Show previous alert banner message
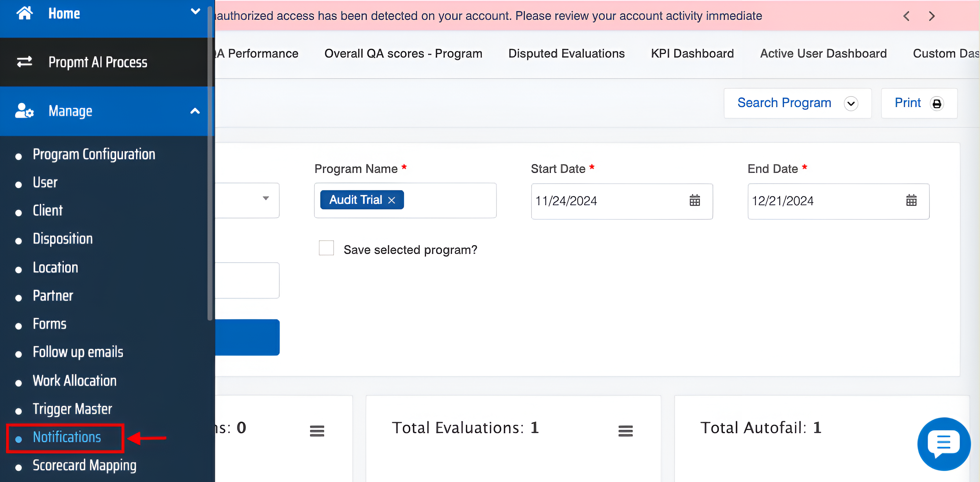980x482 pixels. coord(906,16)
